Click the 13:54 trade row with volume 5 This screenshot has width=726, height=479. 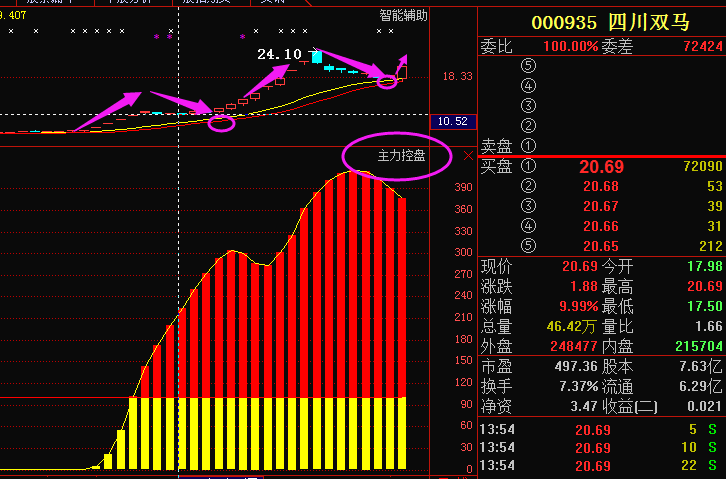pyautogui.click(x=601, y=429)
